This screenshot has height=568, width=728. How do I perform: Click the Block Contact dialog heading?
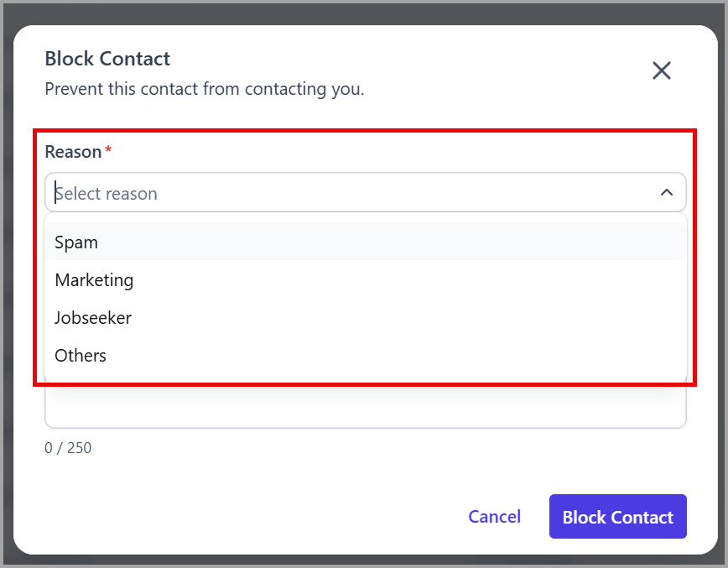click(x=107, y=59)
